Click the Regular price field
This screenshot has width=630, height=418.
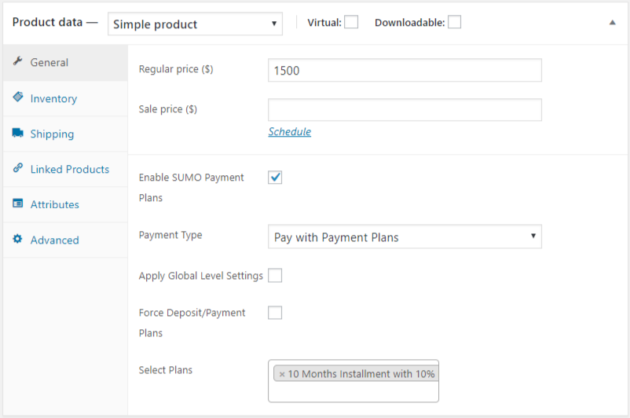(405, 70)
